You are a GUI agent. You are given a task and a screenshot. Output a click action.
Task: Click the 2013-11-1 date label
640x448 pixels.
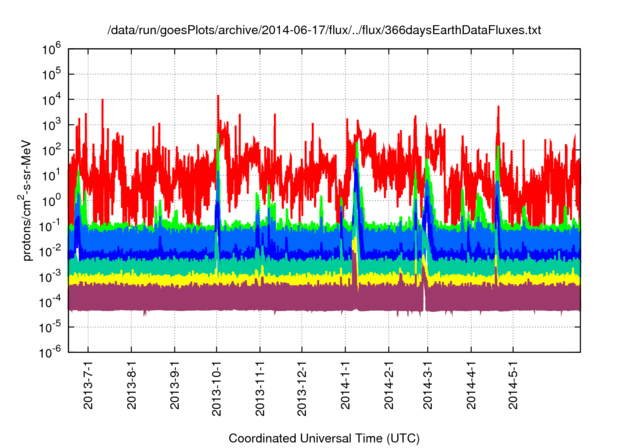click(x=260, y=388)
